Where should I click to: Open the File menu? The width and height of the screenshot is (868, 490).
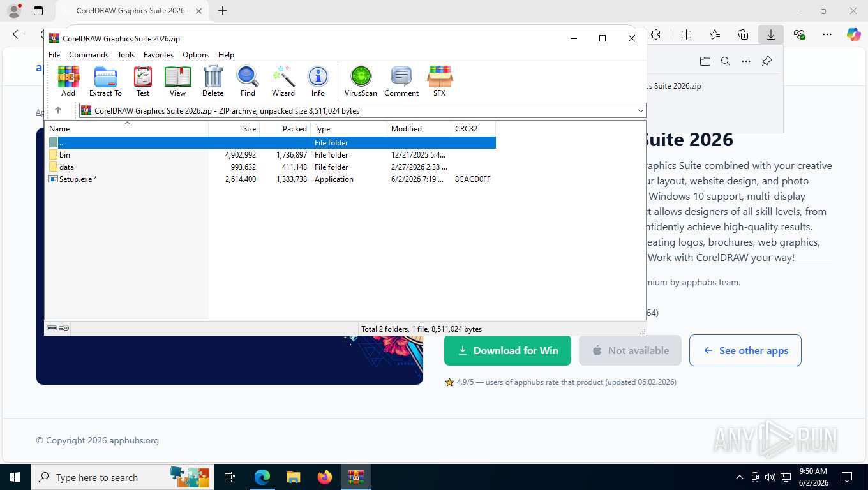[x=54, y=55]
